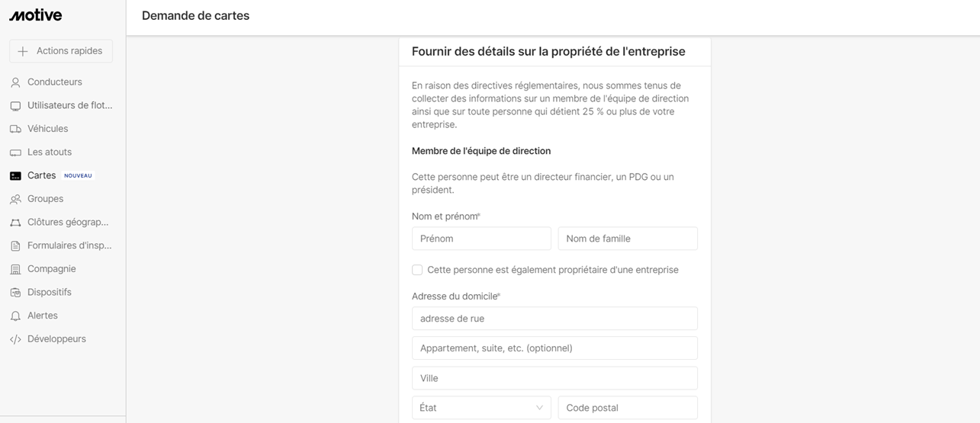The height and width of the screenshot is (423, 980).
Task: Check the business owner checkbox
Action: pyautogui.click(x=417, y=270)
